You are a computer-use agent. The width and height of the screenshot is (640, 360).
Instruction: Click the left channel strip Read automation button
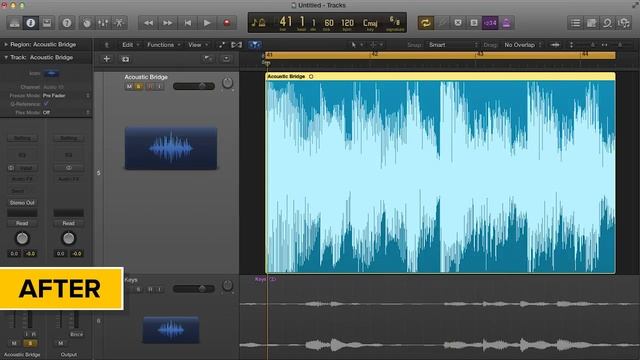[x=22, y=223]
